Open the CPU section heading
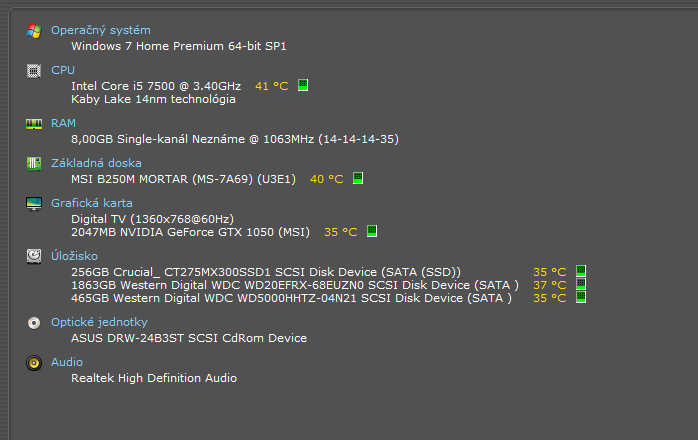This screenshot has height=440, width=698. pos(62,70)
